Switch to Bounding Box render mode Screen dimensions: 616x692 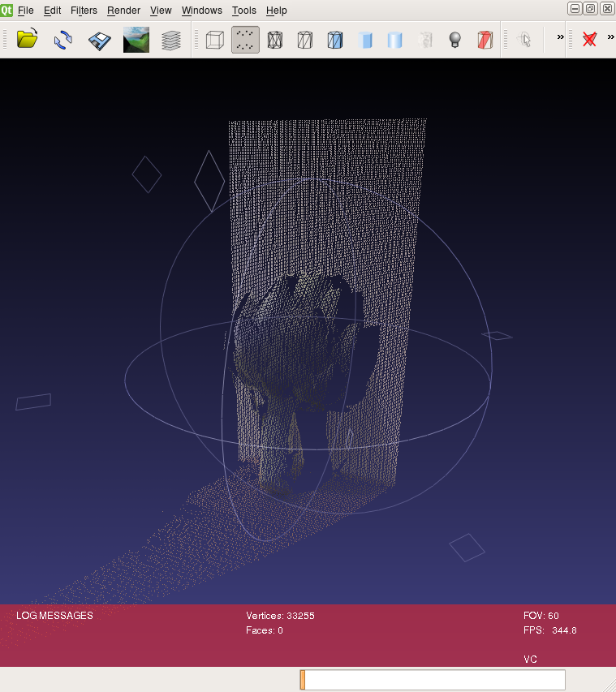point(214,39)
